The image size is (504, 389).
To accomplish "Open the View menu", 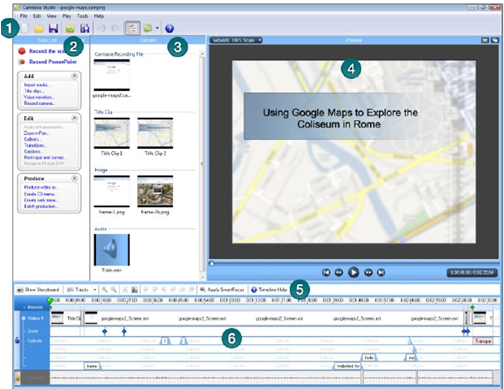I will 51,16.
